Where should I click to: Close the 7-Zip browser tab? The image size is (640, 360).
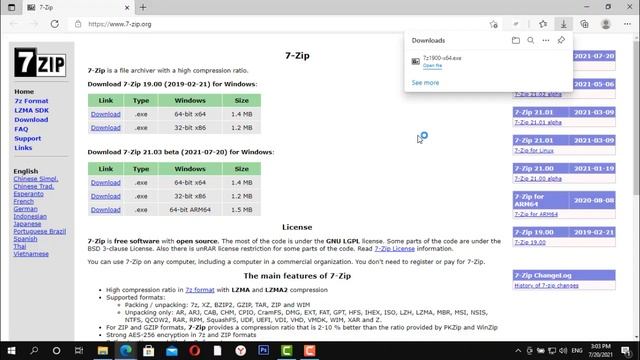pos(127,7)
